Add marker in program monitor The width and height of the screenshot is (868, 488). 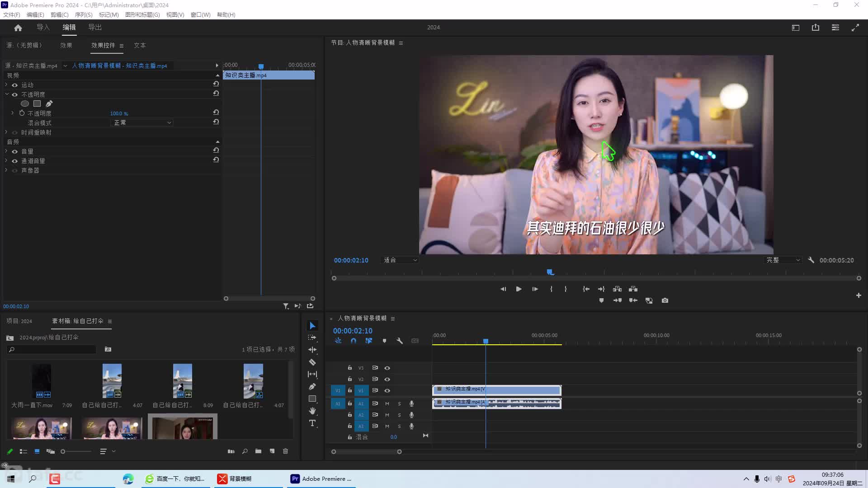click(x=601, y=300)
